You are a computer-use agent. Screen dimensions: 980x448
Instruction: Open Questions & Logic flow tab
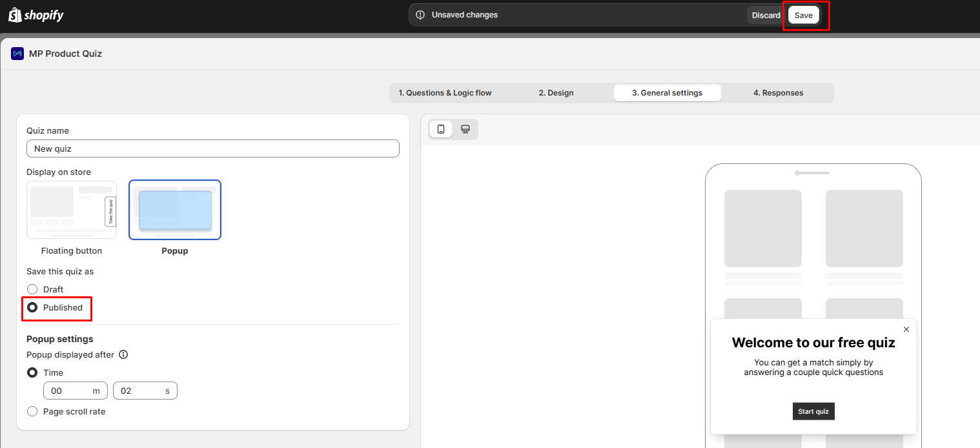point(445,93)
